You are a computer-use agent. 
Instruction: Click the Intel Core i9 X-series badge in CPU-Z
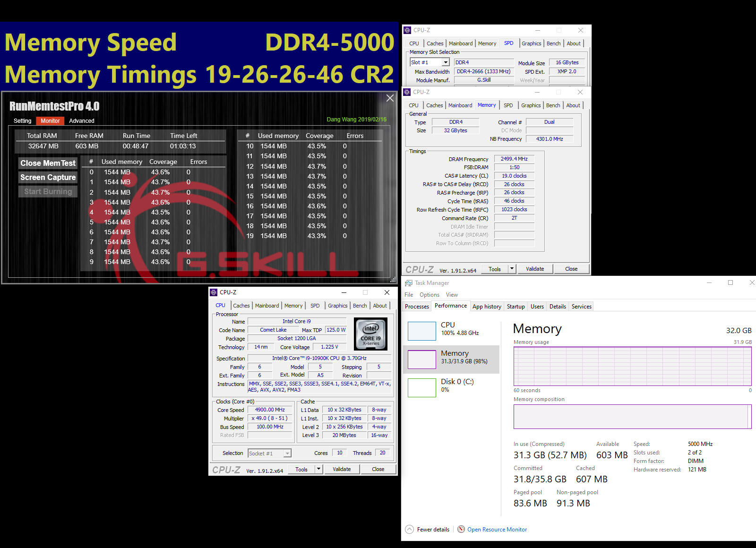point(370,334)
